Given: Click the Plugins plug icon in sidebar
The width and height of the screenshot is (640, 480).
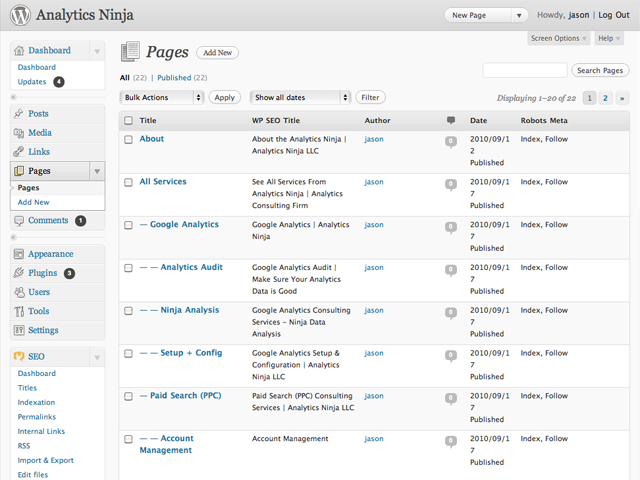Looking at the screenshot, I should (19, 273).
